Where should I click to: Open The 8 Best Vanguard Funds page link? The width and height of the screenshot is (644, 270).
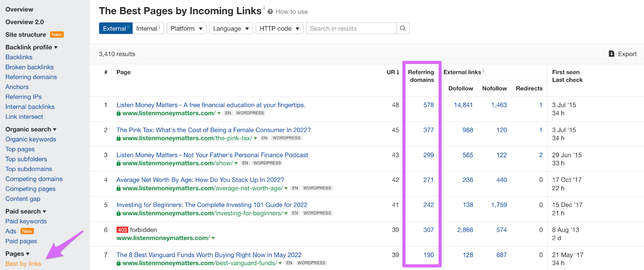209,255
